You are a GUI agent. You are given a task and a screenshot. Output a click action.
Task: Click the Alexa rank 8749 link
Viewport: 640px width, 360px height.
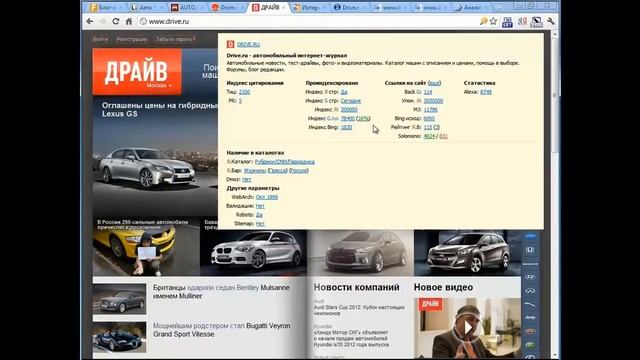486,92
